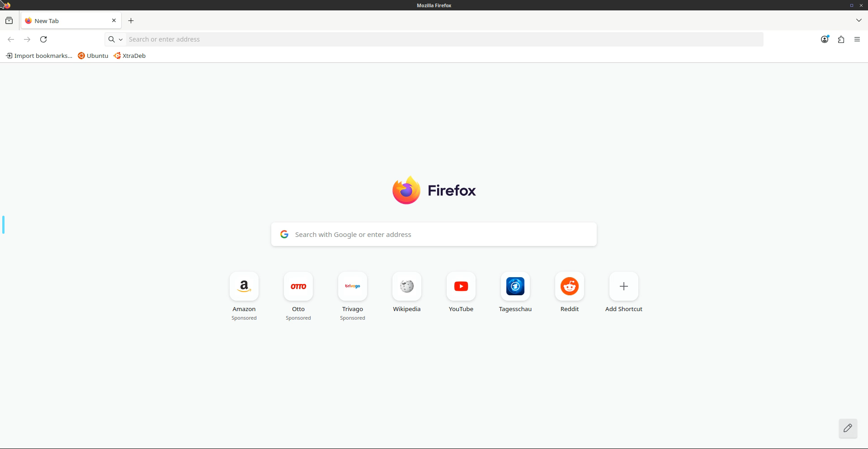868x449 pixels.
Task: Click the Add Shortcut tile
Action: coord(623,286)
